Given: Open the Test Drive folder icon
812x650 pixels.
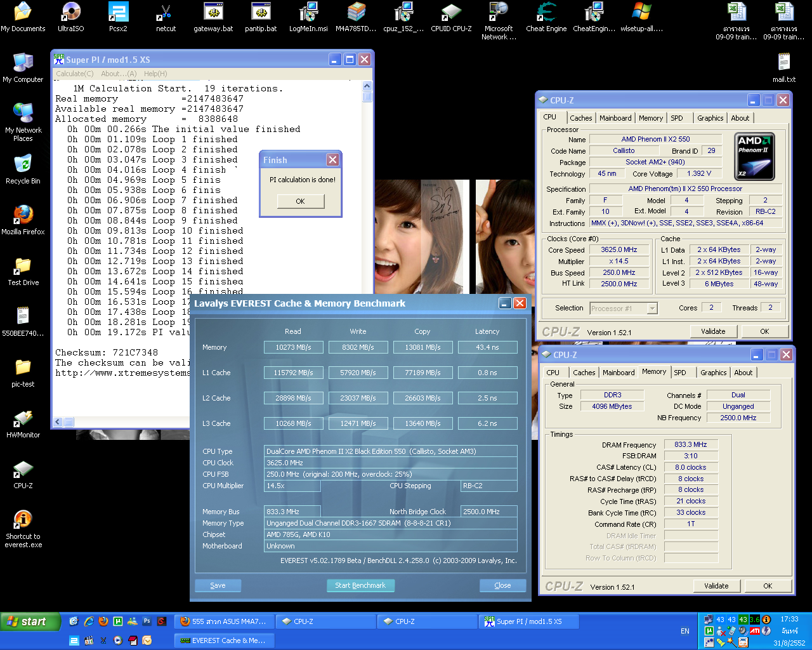Looking at the screenshot, I should (23, 271).
